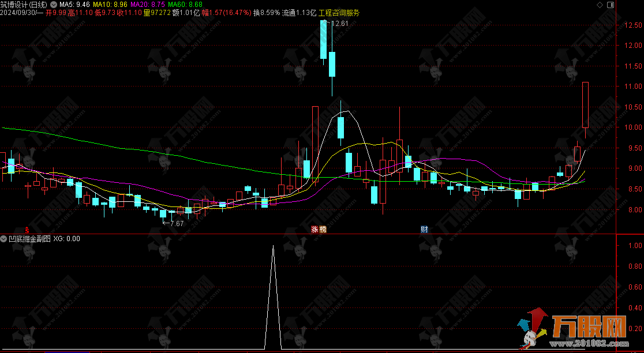Click the 收11.10 close price value

point(129,13)
